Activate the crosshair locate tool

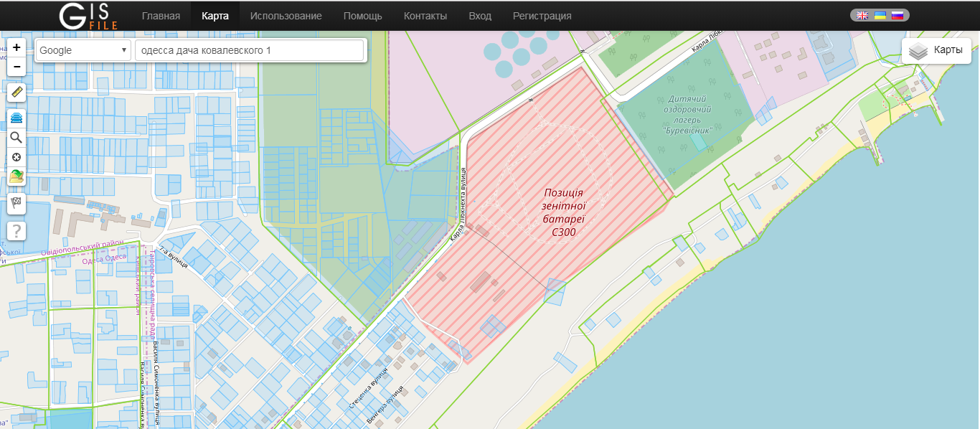point(17,157)
